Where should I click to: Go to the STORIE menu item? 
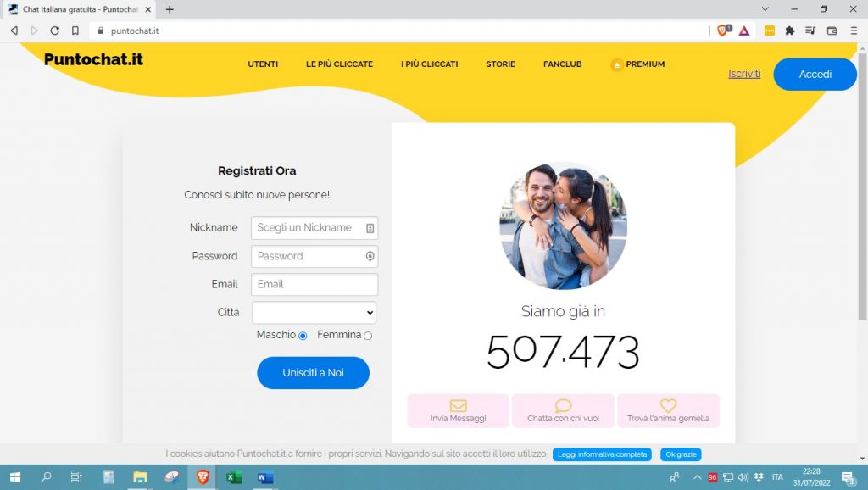point(500,64)
